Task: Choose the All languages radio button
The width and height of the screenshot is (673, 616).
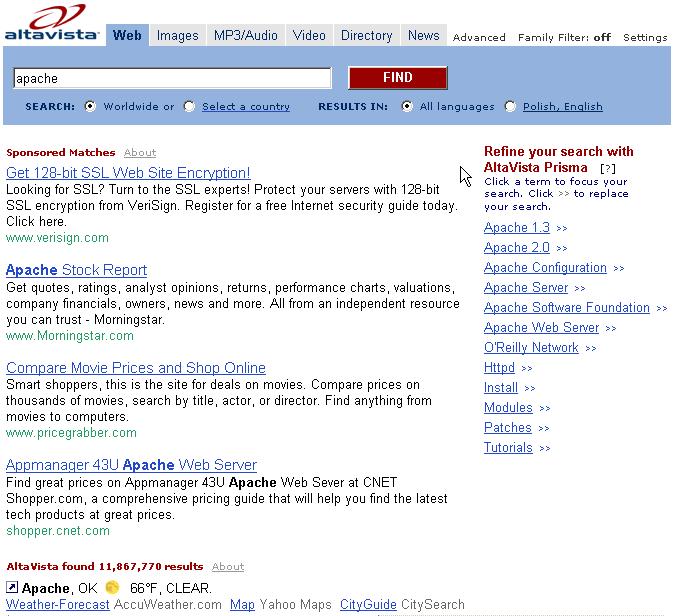Action: pyautogui.click(x=407, y=106)
